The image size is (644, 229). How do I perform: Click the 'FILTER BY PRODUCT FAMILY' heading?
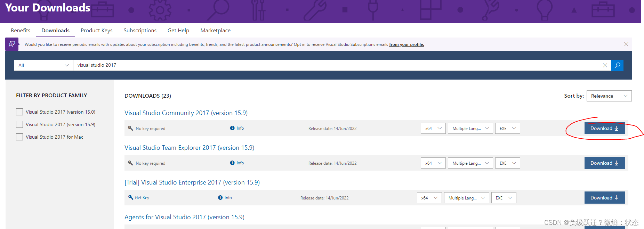(51, 95)
